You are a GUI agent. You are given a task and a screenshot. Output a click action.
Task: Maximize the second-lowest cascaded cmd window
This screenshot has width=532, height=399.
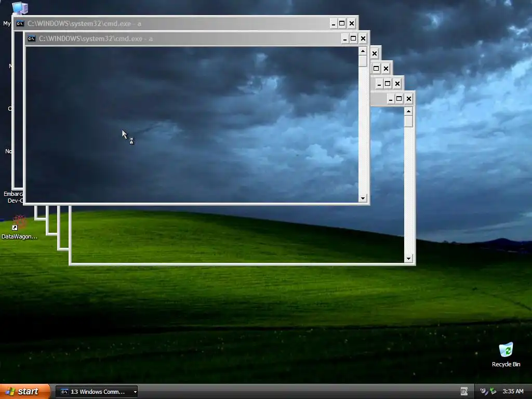[x=388, y=84]
